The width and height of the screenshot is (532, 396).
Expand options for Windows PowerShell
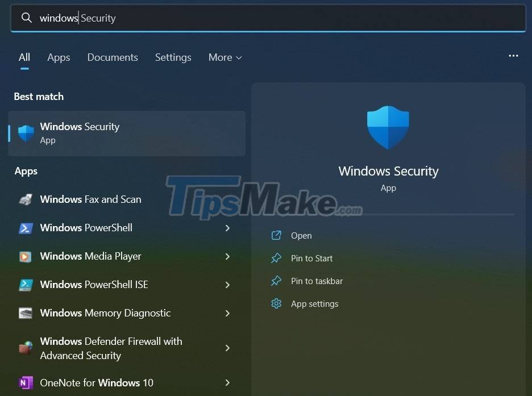tap(227, 228)
